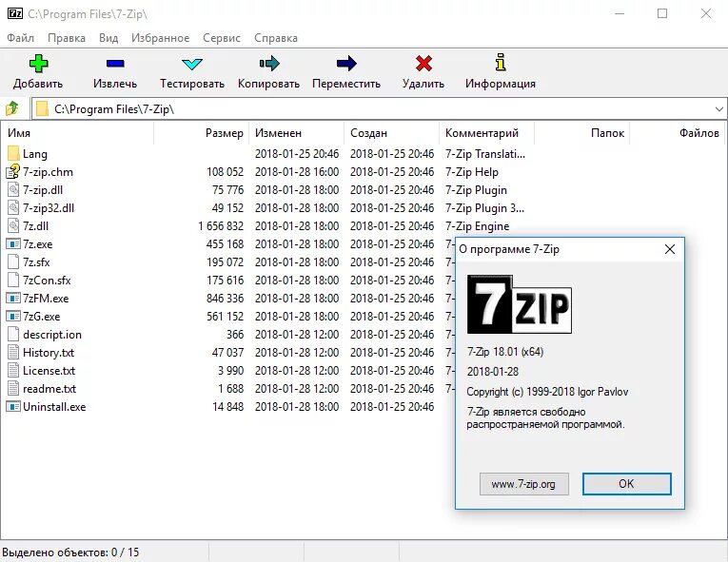Screen dimensions: 728x562
Task: Close the О программе 7-Zip dialog
Action: pyautogui.click(x=670, y=249)
